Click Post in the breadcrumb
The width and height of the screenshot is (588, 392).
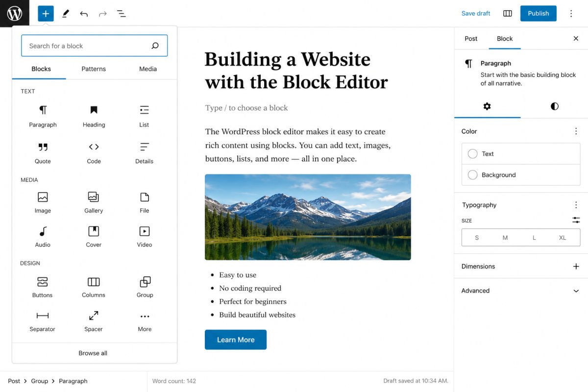(x=14, y=381)
